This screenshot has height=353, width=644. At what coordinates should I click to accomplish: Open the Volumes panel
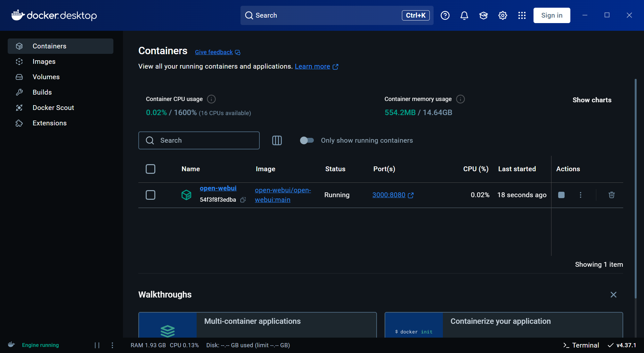pos(46,77)
